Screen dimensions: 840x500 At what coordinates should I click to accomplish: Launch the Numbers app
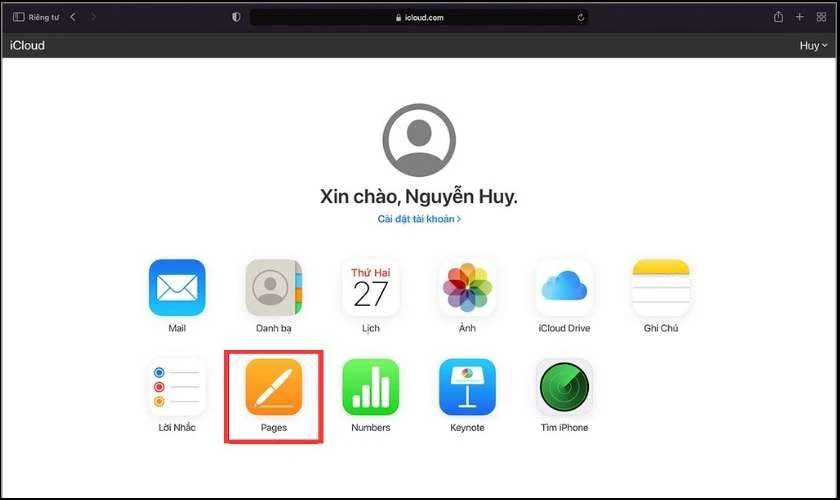[371, 387]
